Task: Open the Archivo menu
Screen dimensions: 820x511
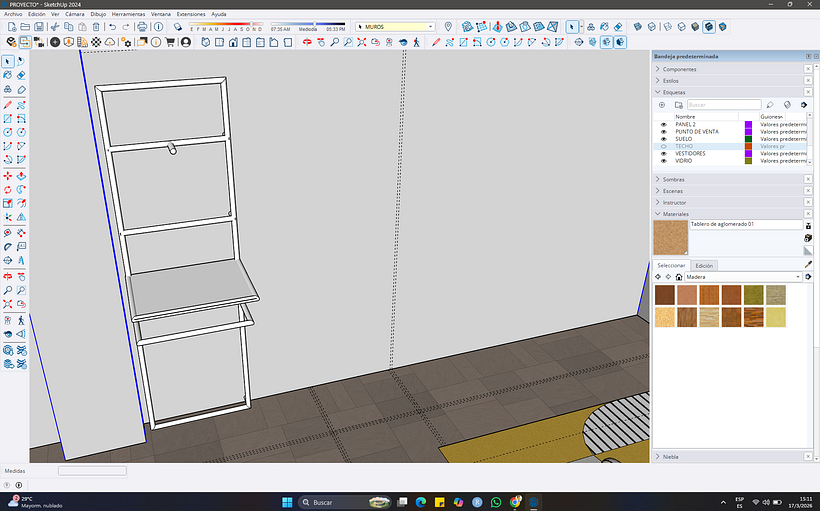Action: 13,14
